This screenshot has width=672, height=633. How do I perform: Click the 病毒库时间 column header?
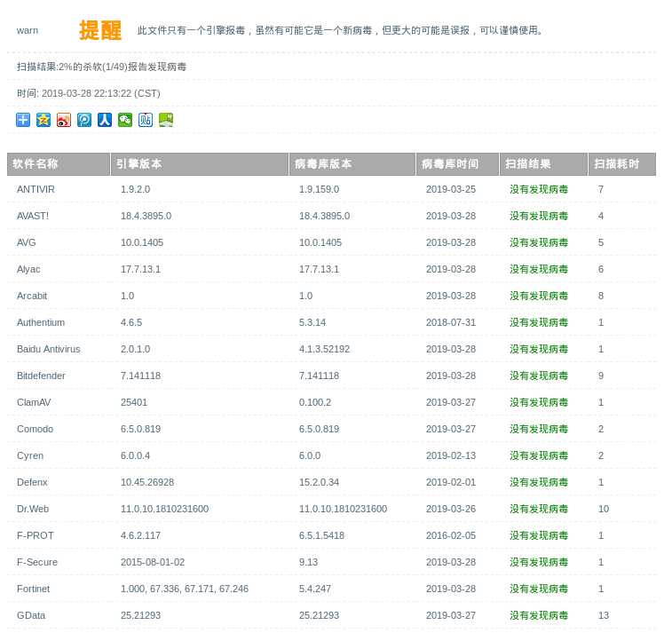tap(458, 164)
